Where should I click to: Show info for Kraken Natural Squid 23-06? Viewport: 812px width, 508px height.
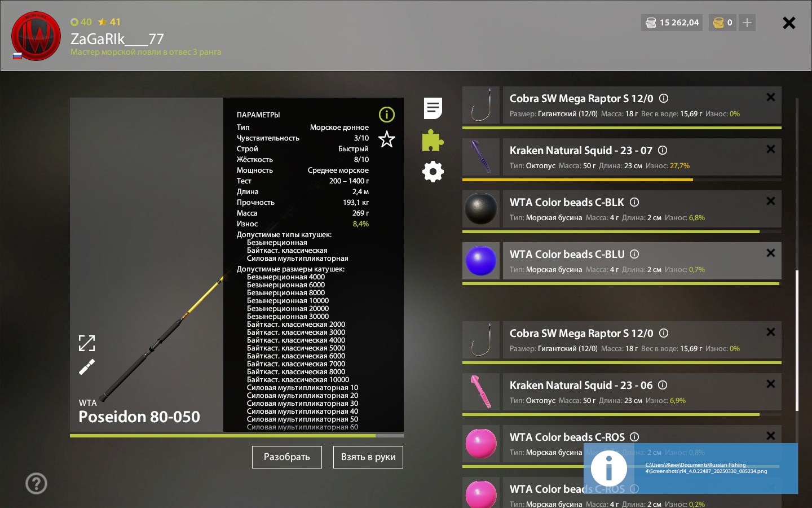pos(663,385)
